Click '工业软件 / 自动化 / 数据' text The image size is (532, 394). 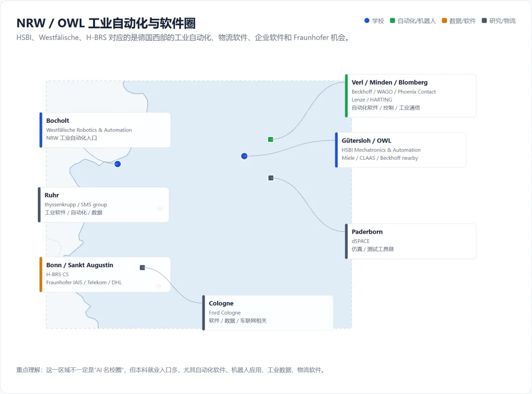(73, 213)
